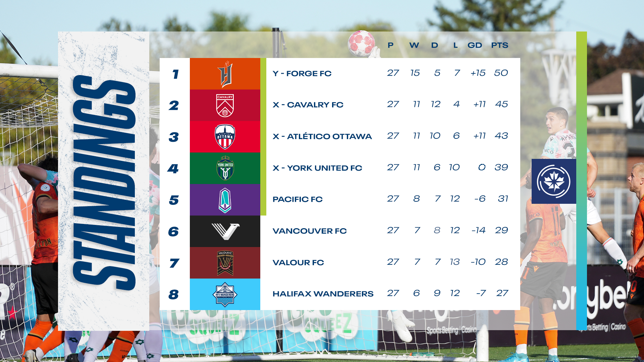
Task: Select the W column header
Action: coord(414,45)
